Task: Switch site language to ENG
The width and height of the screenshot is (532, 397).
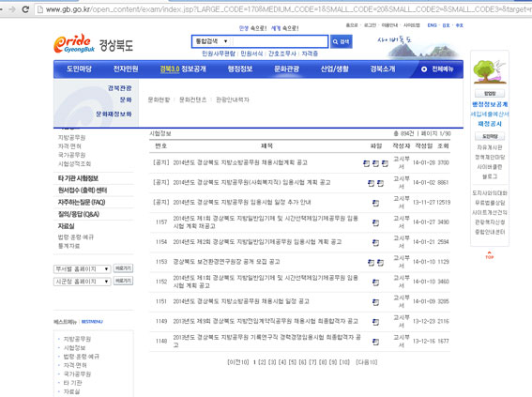Action: [432, 25]
